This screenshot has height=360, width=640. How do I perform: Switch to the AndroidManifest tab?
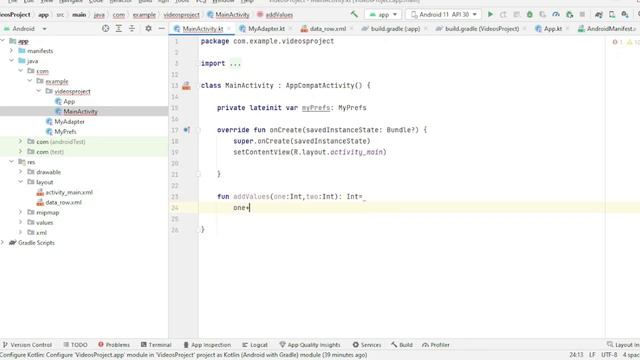tap(607, 29)
